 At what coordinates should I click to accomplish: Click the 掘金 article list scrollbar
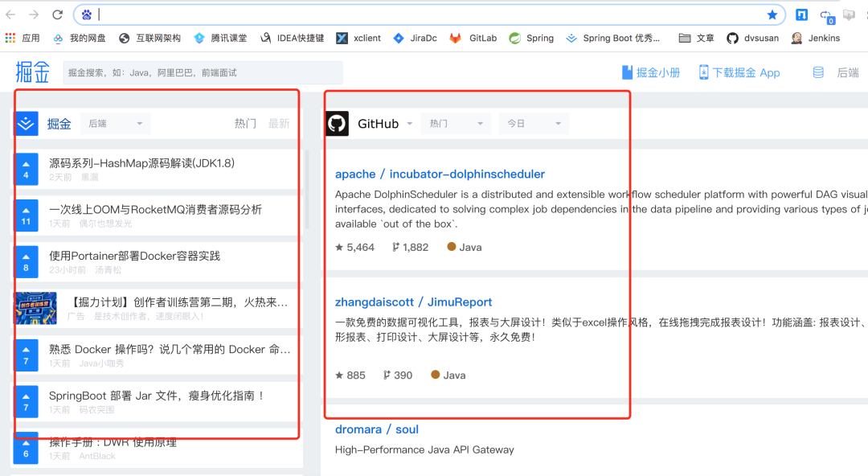(x=307, y=190)
